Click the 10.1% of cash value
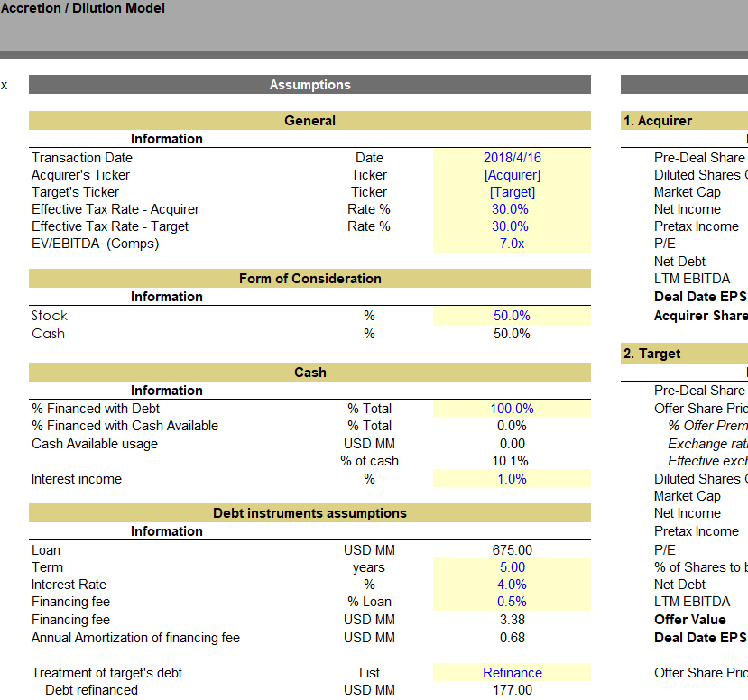 point(512,461)
